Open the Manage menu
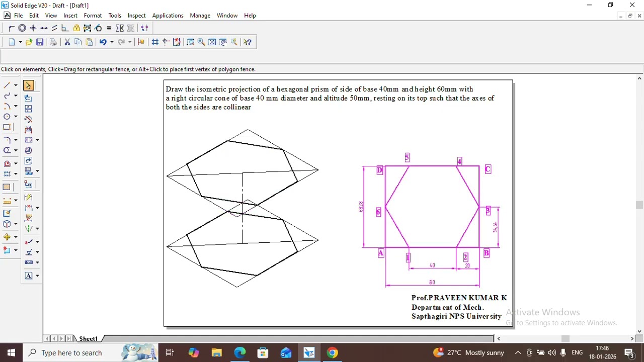 (200, 16)
